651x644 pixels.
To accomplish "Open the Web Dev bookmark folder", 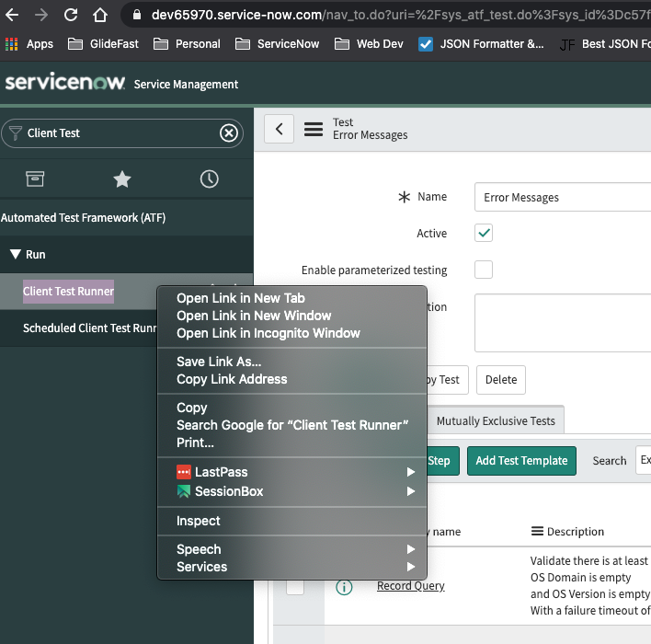I will tap(369, 43).
